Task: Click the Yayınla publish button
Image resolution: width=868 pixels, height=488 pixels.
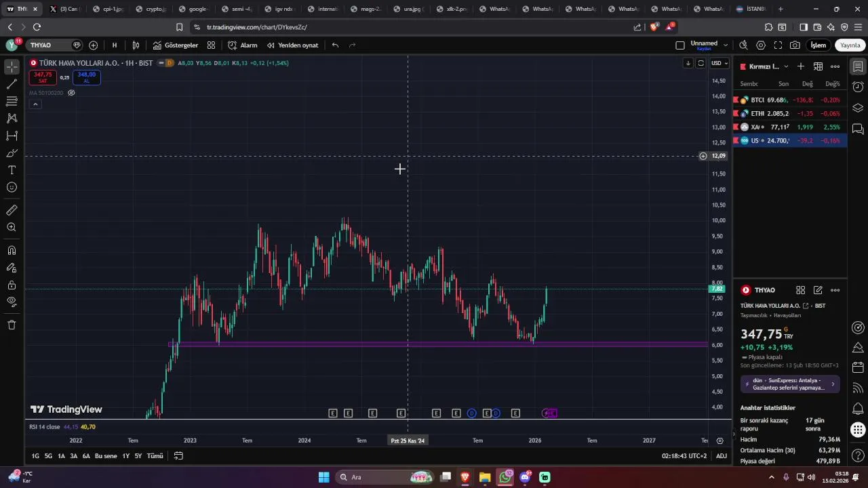Action: click(x=850, y=45)
